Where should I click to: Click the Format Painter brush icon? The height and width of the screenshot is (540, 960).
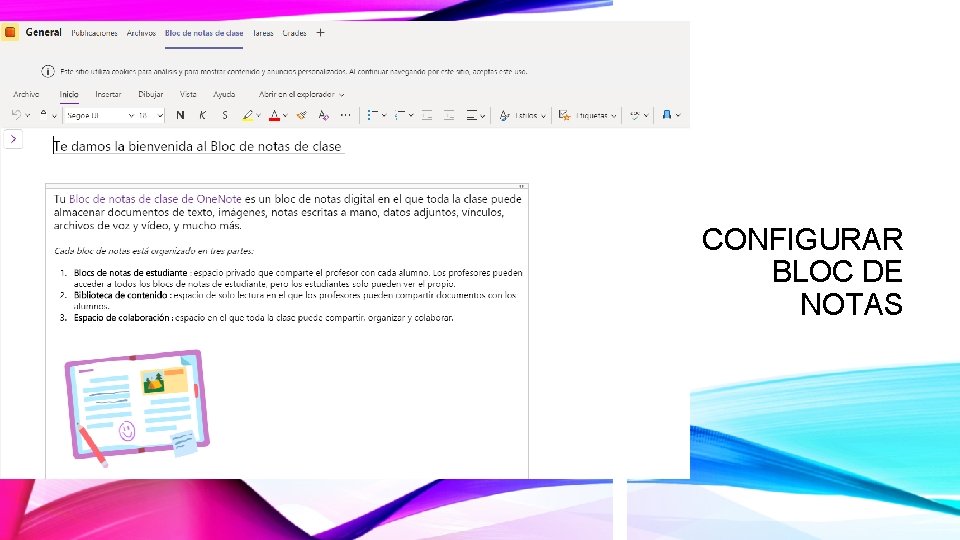click(302, 115)
